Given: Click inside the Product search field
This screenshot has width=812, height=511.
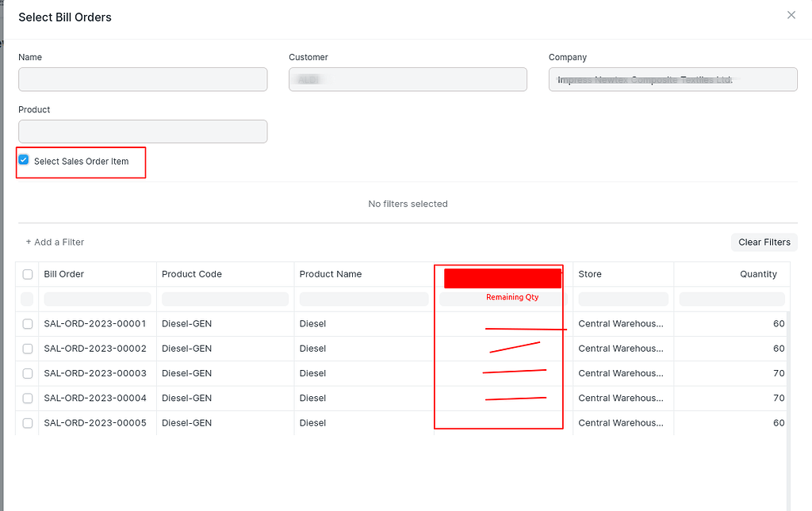Looking at the screenshot, I should 143,131.
